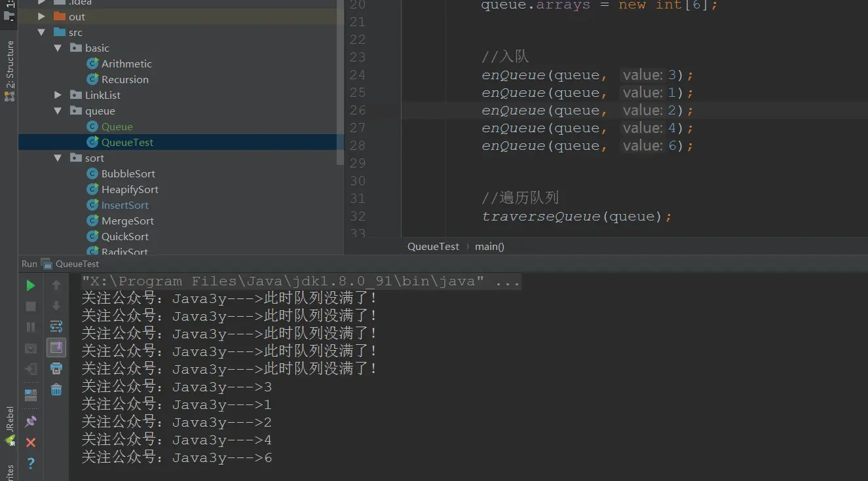Click the project tree vertical scrollbar

point(340,82)
